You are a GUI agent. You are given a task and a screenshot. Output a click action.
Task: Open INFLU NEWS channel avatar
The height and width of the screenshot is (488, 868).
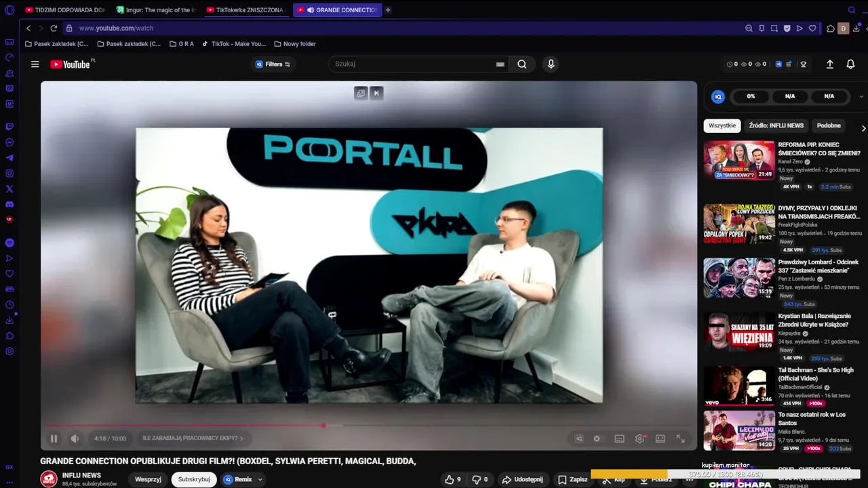[49, 479]
